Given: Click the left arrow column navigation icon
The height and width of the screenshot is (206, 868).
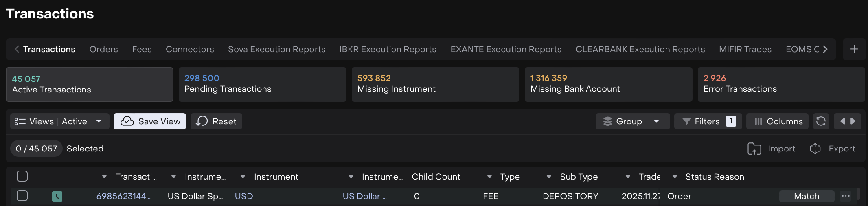Looking at the screenshot, I should pos(842,121).
